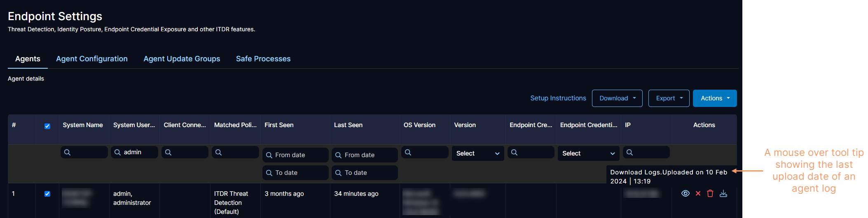Viewport: 868px width, 218px height.
Task: Open the Download dropdown button
Action: [x=617, y=98]
